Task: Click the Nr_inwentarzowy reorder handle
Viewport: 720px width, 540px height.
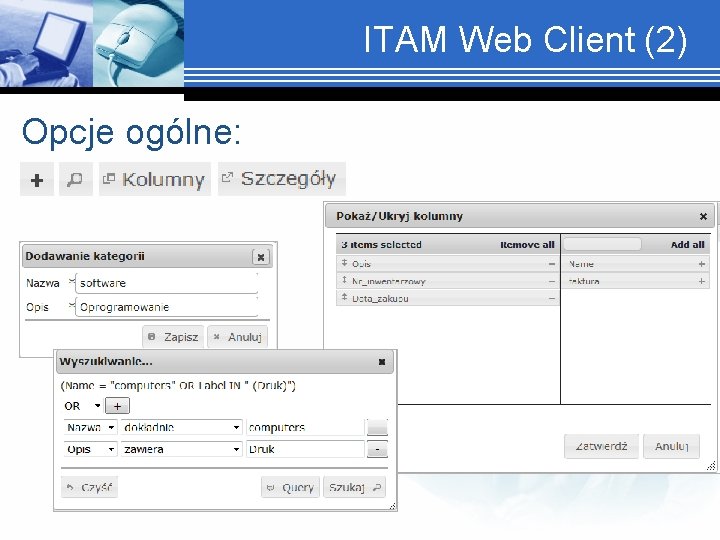Action: click(x=344, y=280)
